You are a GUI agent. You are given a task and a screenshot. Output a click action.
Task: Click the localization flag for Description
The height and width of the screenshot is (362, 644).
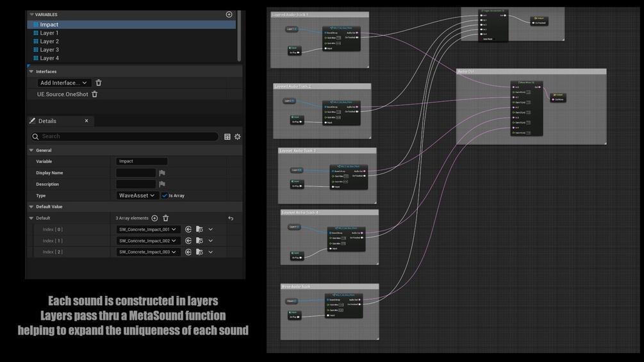[162, 185]
